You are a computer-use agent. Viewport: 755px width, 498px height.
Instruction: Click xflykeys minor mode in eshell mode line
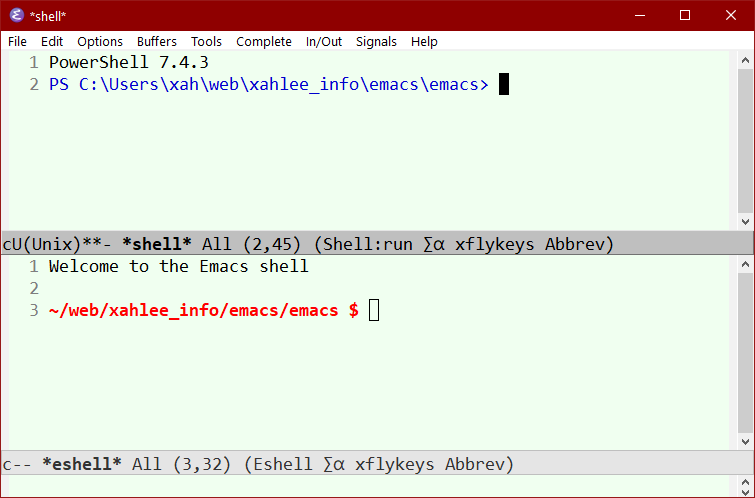click(394, 464)
